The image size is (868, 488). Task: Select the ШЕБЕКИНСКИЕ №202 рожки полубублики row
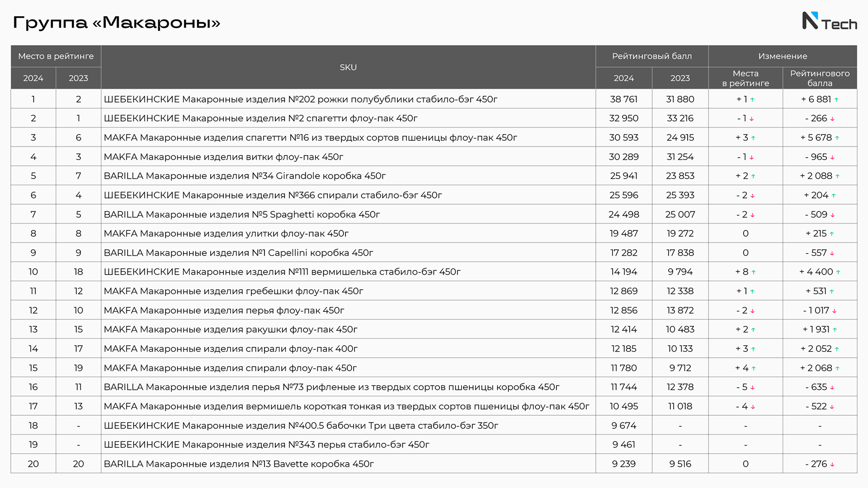434,99
